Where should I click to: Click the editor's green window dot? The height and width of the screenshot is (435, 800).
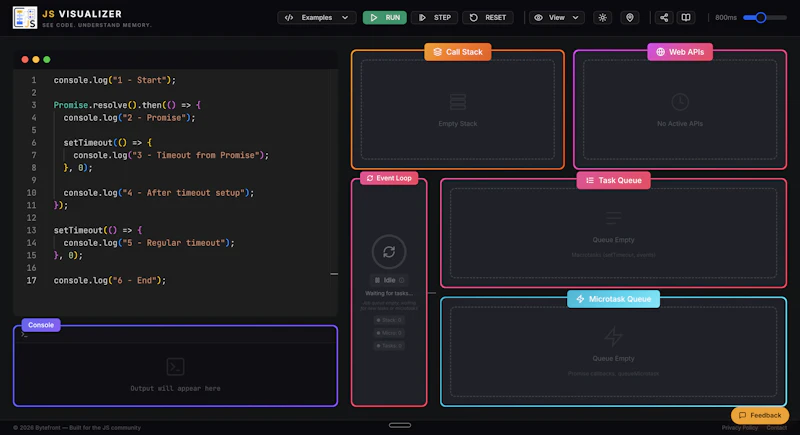(x=47, y=60)
